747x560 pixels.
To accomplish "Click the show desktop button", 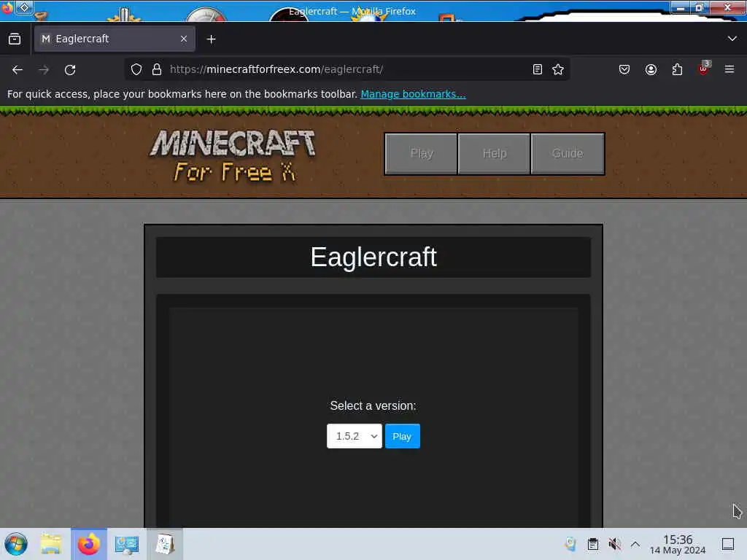I will [728, 544].
